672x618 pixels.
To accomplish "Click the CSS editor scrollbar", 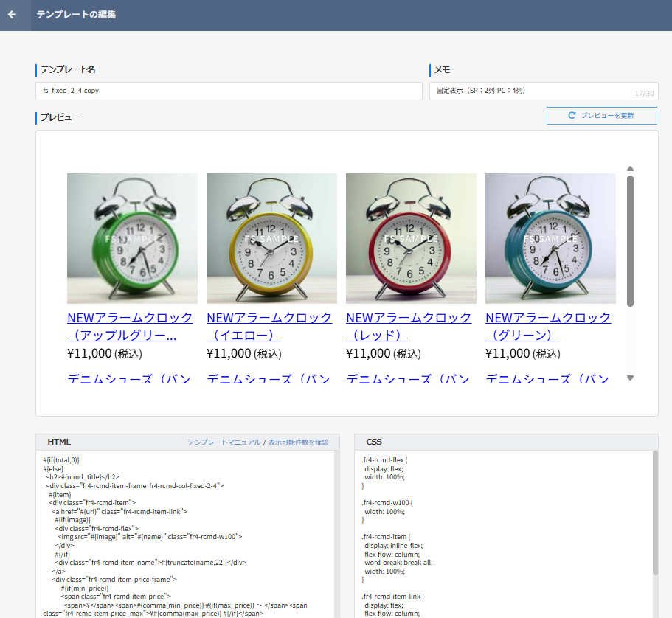I will tap(654, 516).
